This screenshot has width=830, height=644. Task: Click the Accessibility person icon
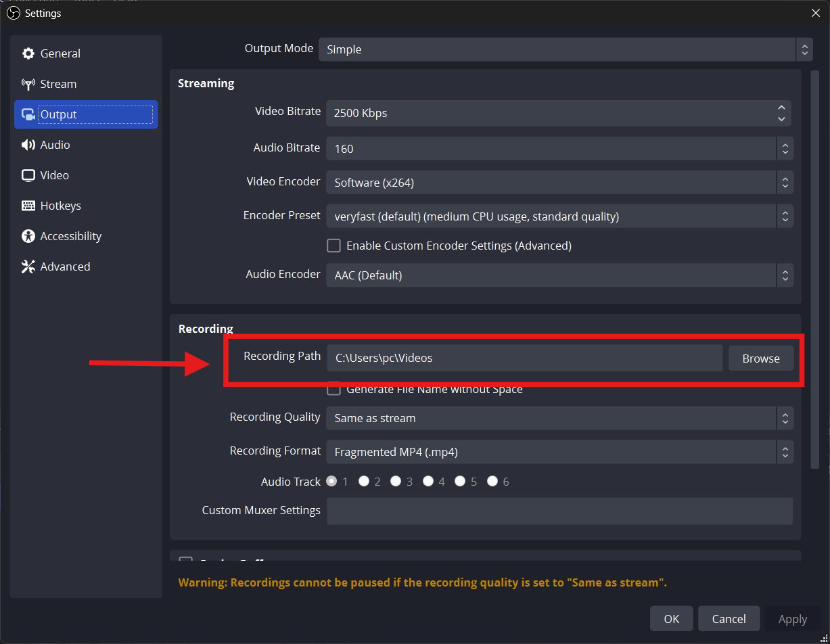(28, 236)
